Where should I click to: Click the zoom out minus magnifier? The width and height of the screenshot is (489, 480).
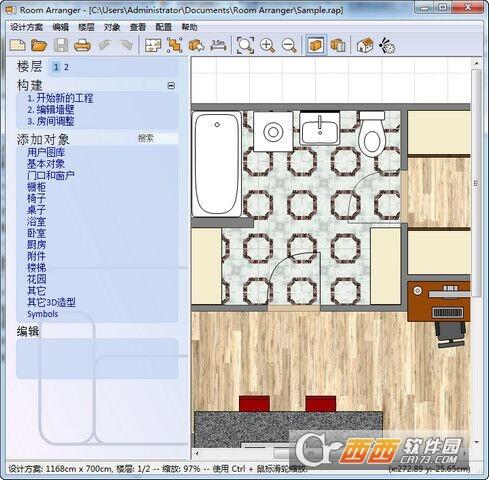(x=289, y=45)
